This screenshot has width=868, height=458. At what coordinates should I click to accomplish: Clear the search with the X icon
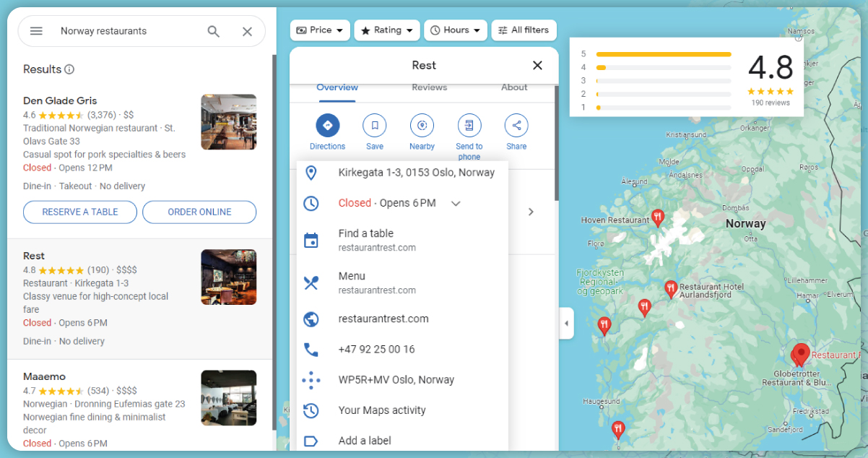click(247, 31)
